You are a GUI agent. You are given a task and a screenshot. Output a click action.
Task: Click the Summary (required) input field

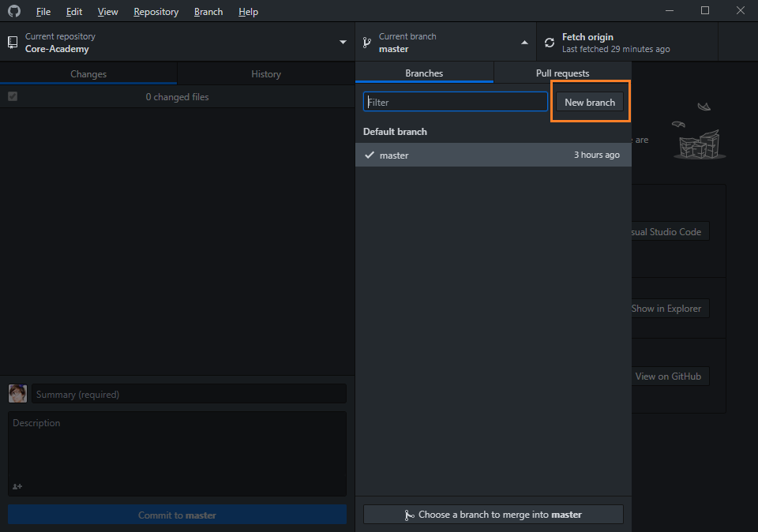(189, 394)
